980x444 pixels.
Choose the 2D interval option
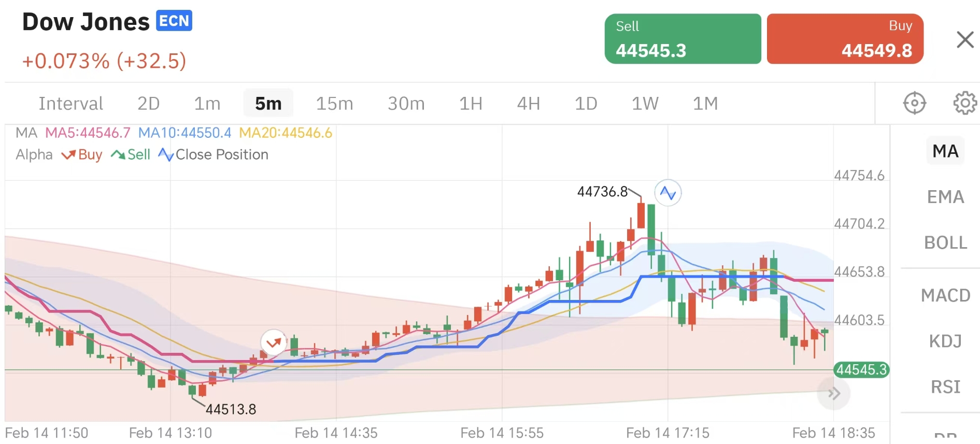148,104
